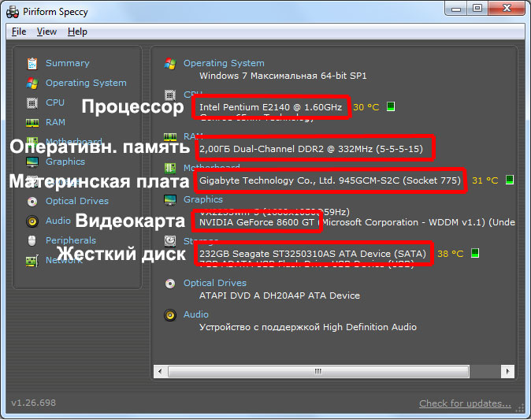
Task: Click the Check for updates link
Action: (x=465, y=403)
